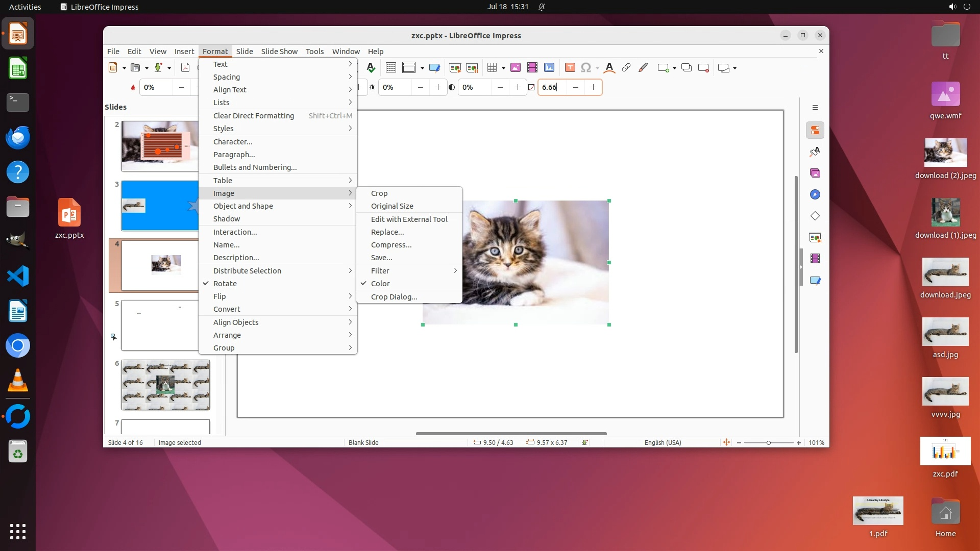Toggle the checked Rotate menu entry
This screenshot has width=980, height=551.
point(225,284)
